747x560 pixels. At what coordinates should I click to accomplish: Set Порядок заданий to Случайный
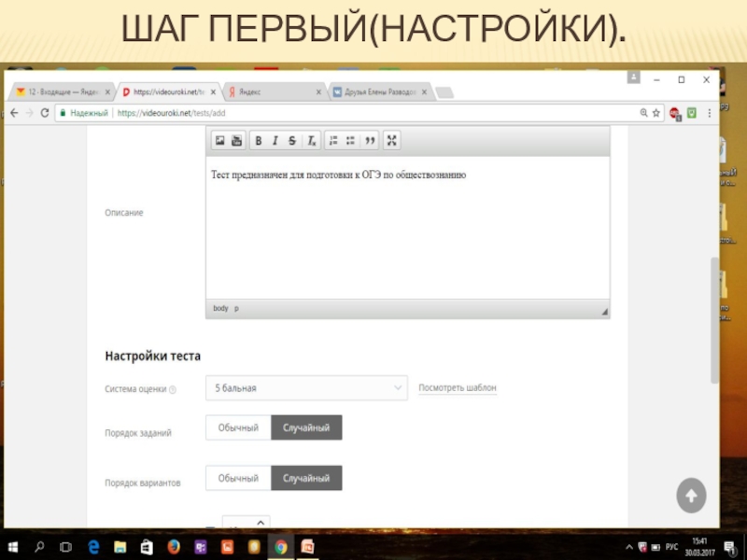point(306,427)
